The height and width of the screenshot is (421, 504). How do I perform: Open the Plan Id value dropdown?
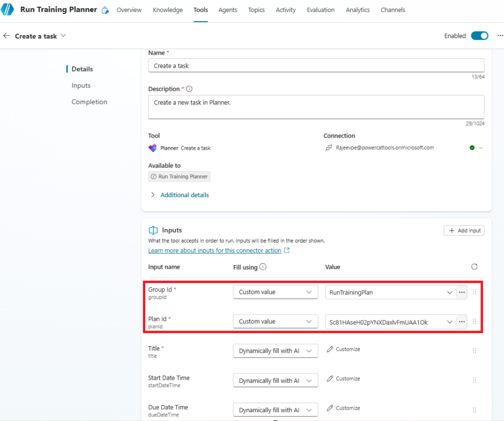click(449, 321)
